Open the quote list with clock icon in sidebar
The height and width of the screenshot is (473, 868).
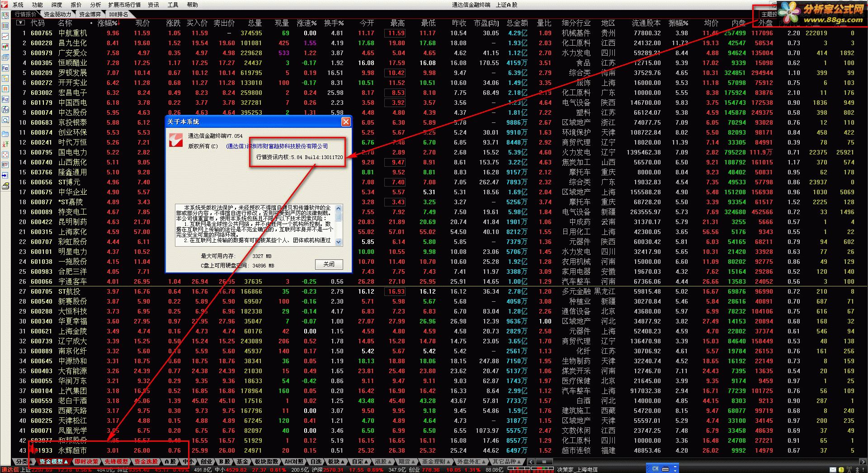click(x=5, y=15)
